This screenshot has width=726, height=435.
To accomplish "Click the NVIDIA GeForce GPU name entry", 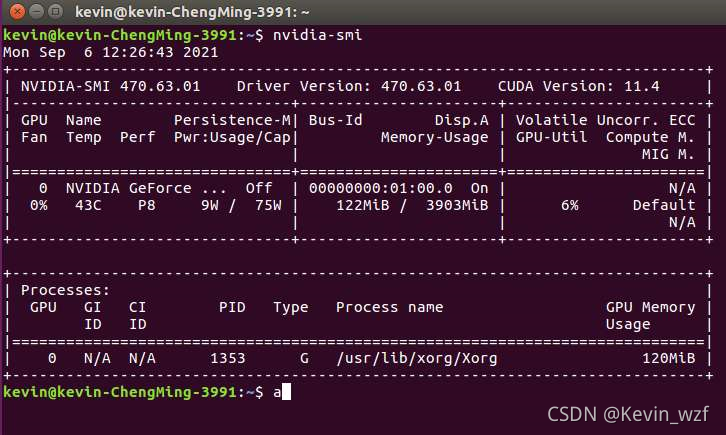I will (146, 188).
